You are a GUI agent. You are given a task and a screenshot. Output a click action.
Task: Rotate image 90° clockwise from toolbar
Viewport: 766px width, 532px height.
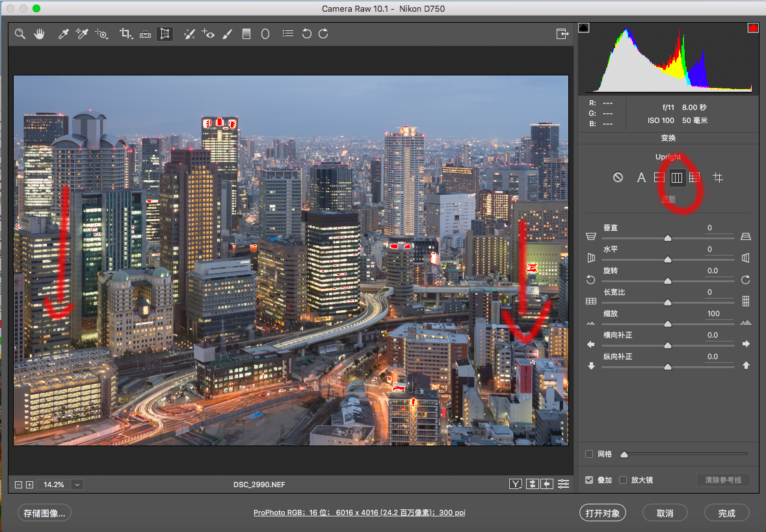pos(323,34)
